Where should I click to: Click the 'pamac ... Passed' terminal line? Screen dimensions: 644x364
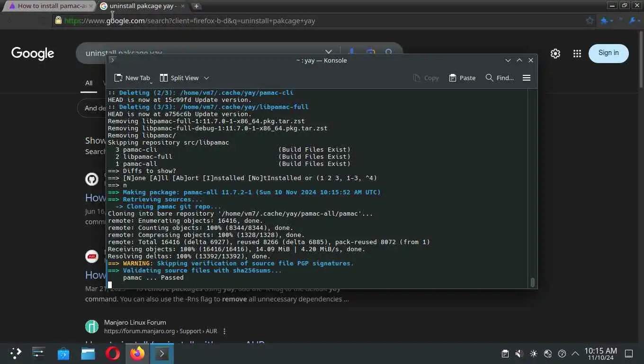tap(153, 278)
